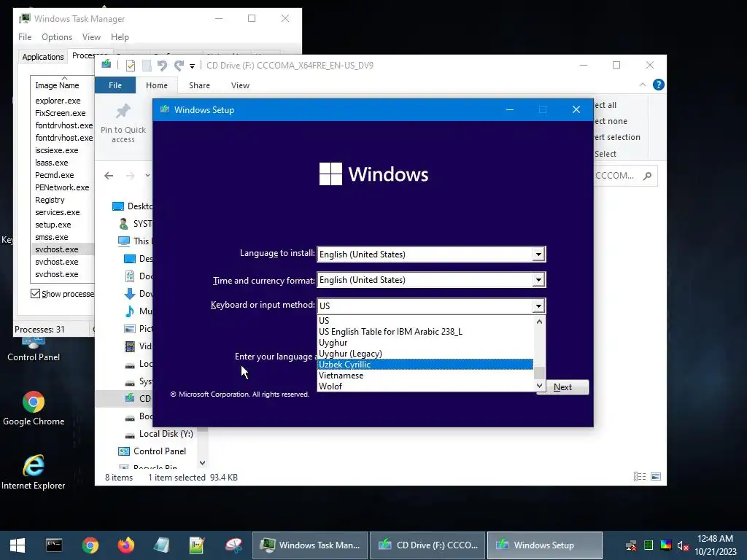Select Wolof keyboard option
Screen dimensions: 747x560
(x=425, y=386)
